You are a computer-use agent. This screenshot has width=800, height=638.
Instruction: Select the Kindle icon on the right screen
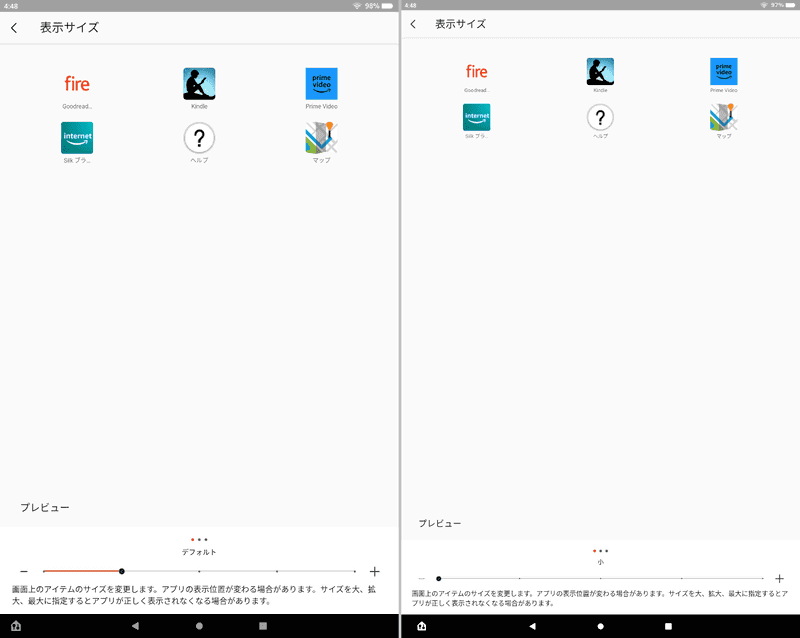[600, 72]
